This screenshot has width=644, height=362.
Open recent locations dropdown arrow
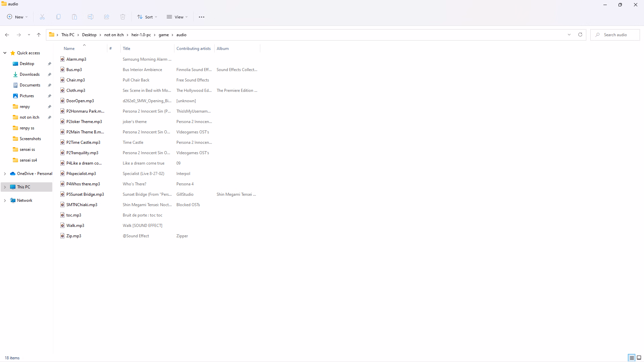click(x=29, y=35)
